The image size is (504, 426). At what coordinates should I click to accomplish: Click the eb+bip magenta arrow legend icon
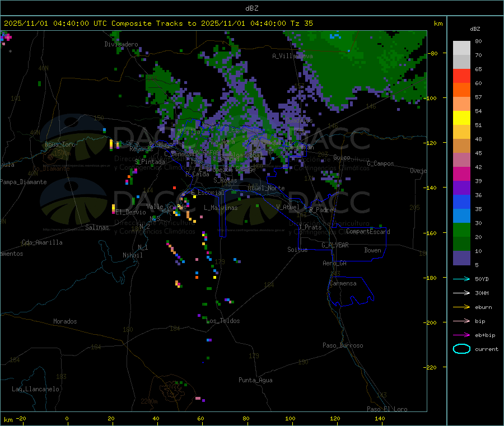(461, 335)
